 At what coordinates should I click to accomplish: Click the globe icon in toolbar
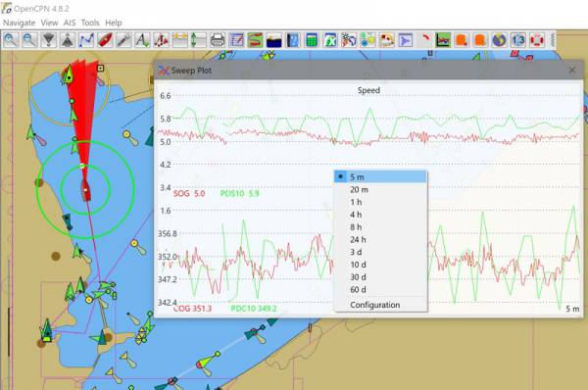(499, 40)
